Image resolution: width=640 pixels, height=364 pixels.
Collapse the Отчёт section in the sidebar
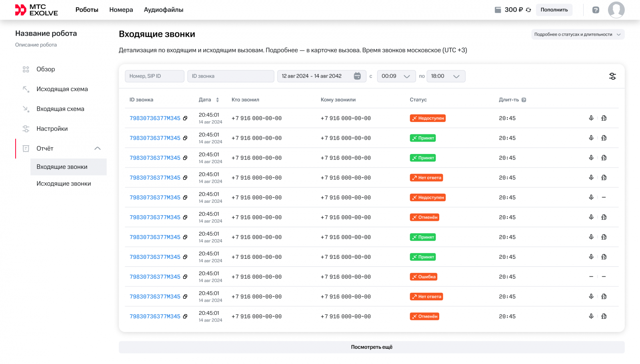coord(98,148)
